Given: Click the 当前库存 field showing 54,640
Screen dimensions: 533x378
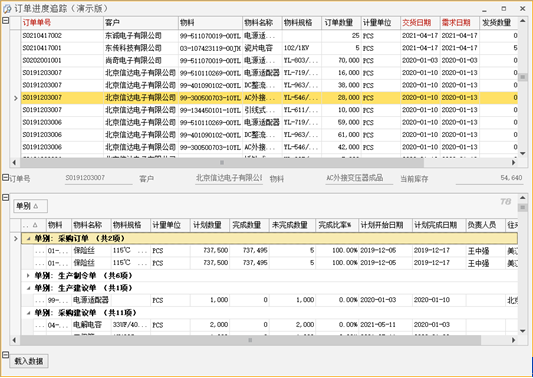Looking at the screenshot, I should [x=489, y=178].
